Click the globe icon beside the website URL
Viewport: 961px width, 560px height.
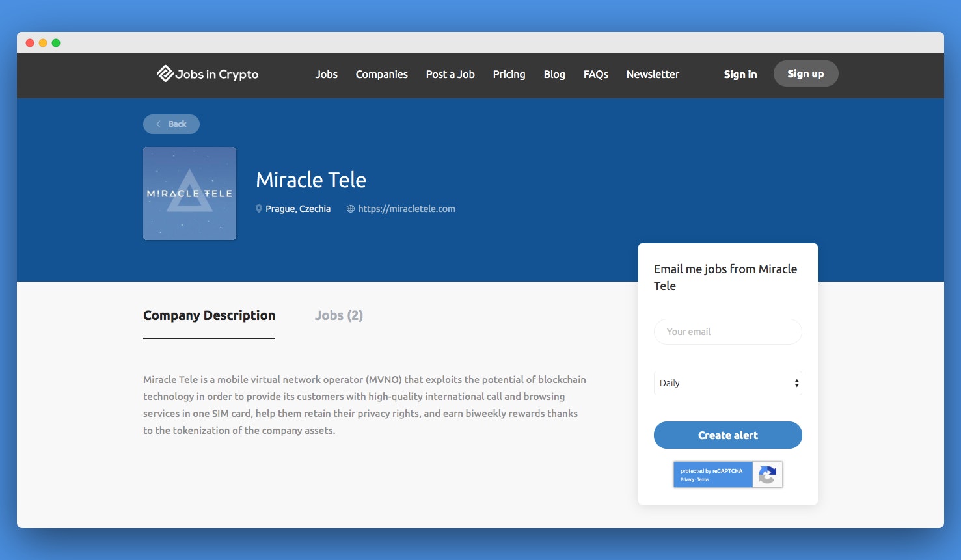[x=351, y=209]
